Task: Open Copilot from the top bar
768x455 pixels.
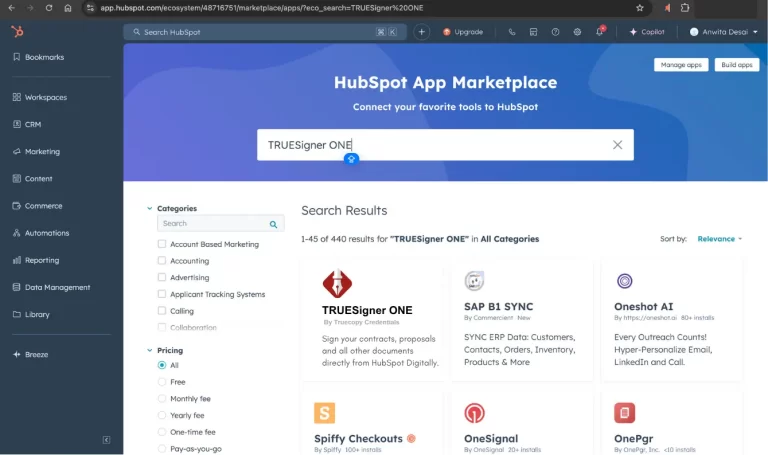Action: click(x=647, y=32)
